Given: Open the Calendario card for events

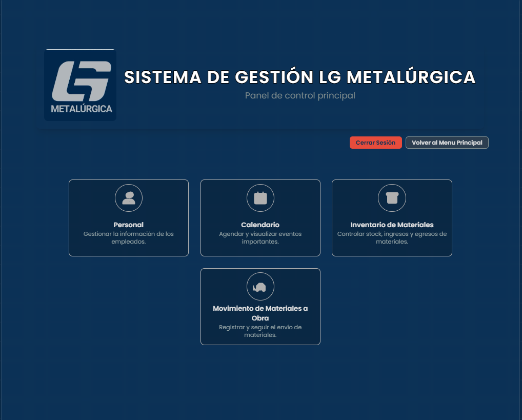Looking at the screenshot, I should click(260, 217).
